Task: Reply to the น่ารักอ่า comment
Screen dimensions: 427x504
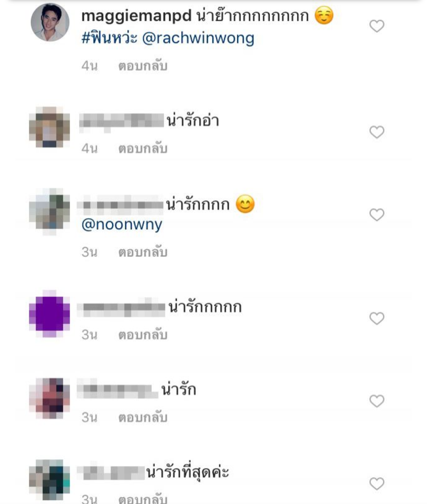Action: pyautogui.click(x=143, y=149)
